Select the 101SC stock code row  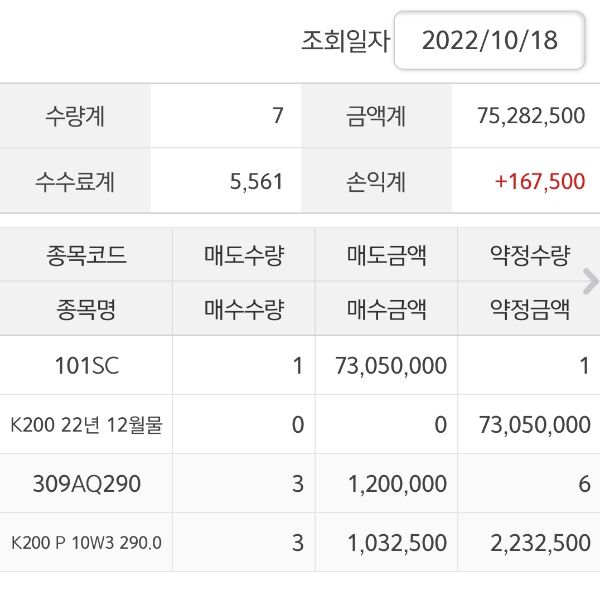[86, 366]
